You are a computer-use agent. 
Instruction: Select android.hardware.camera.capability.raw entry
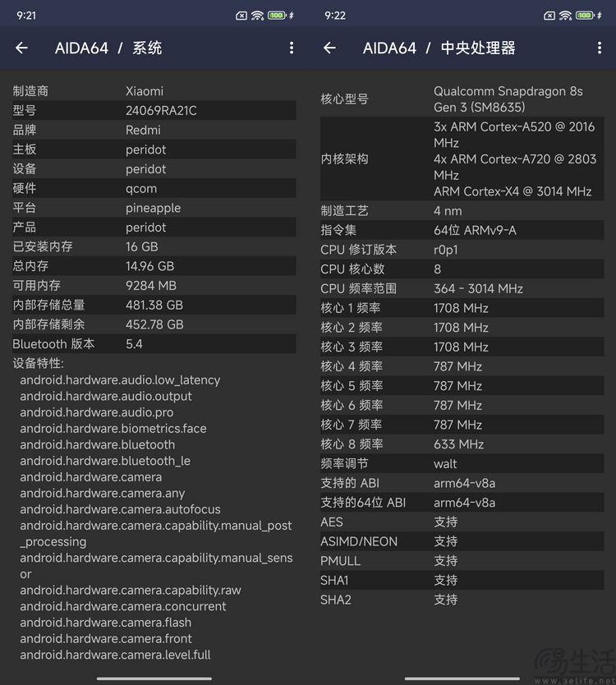coord(131,591)
